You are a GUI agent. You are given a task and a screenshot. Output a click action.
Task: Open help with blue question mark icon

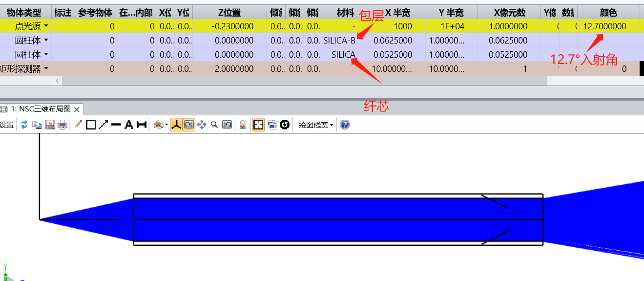(345, 125)
